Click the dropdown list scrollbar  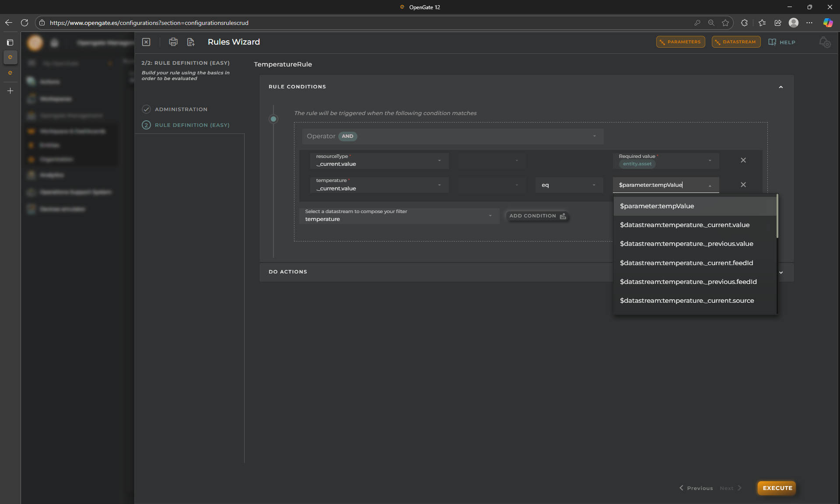pos(777,217)
